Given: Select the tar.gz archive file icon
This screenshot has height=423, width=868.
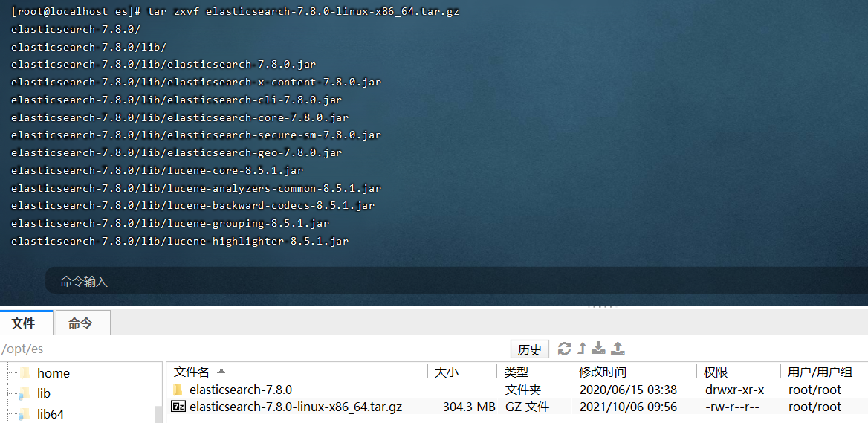Looking at the screenshot, I should click(178, 407).
